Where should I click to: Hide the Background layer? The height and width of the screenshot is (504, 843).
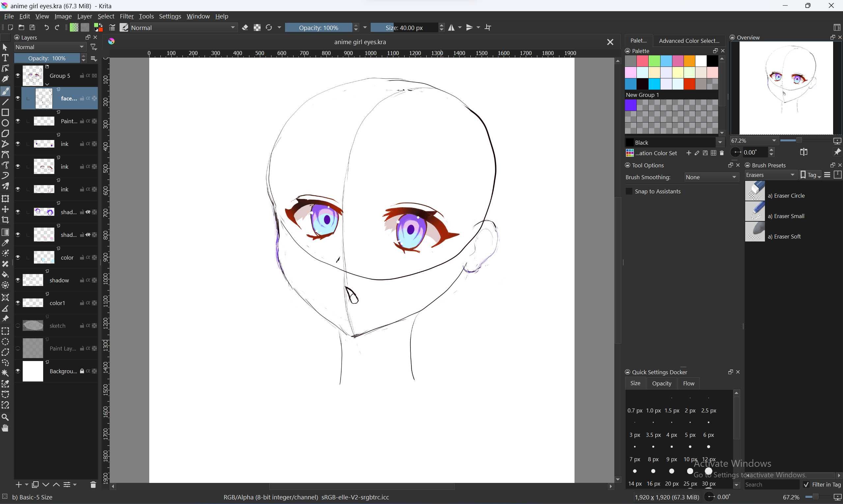(18, 371)
